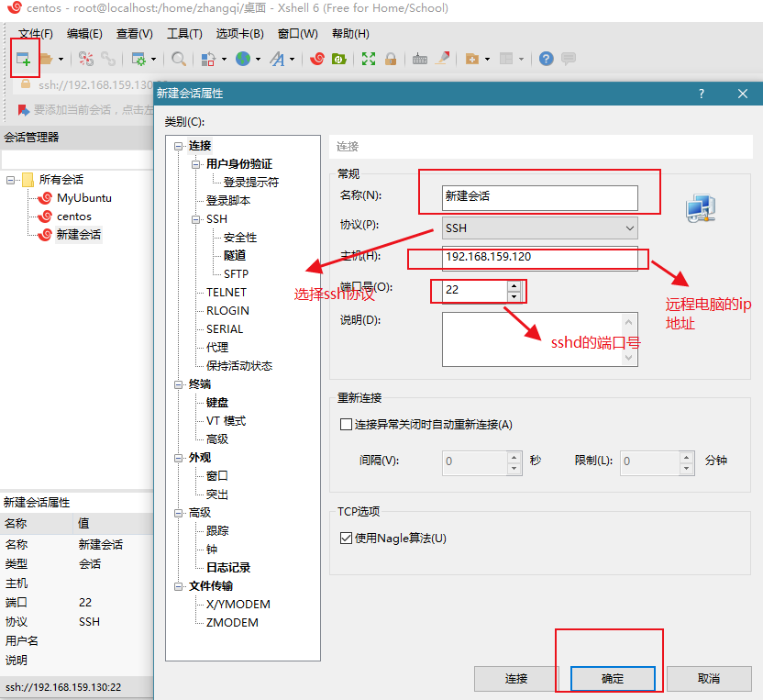
Task: Click the 连接 button
Action: coord(516,679)
